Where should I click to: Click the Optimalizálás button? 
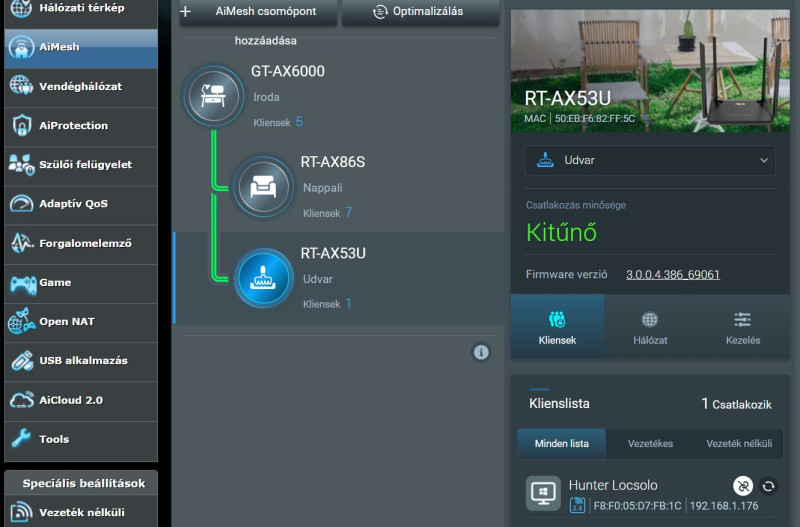click(x=420, y=12)
